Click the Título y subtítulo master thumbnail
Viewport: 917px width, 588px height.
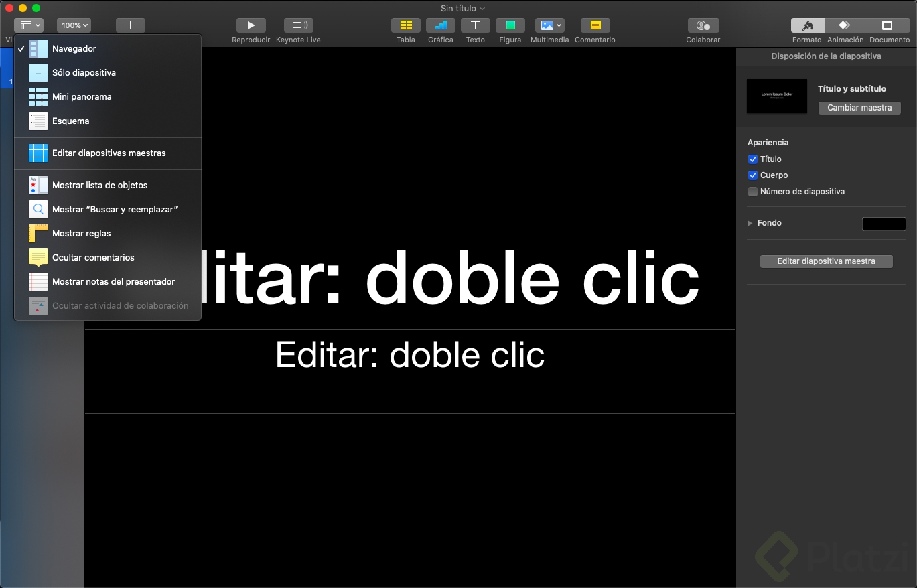(777, 96)
